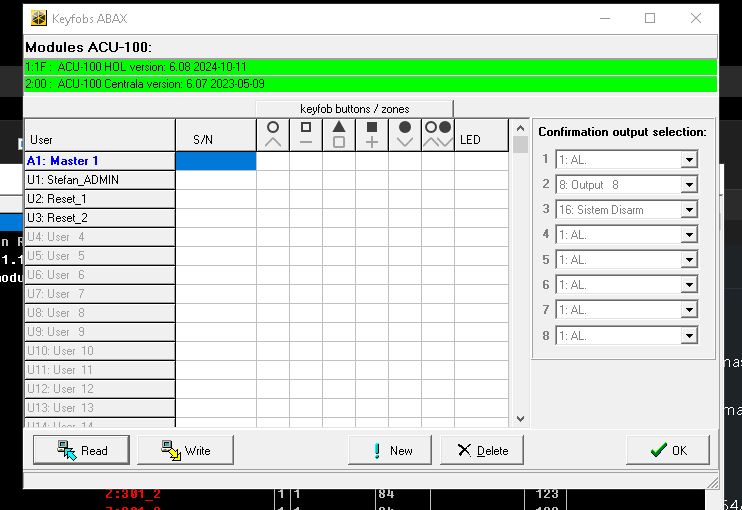Select the ACU-100 HOL module row
The height and width of the screenshot is (510, 742).
(x=370, y=66)
